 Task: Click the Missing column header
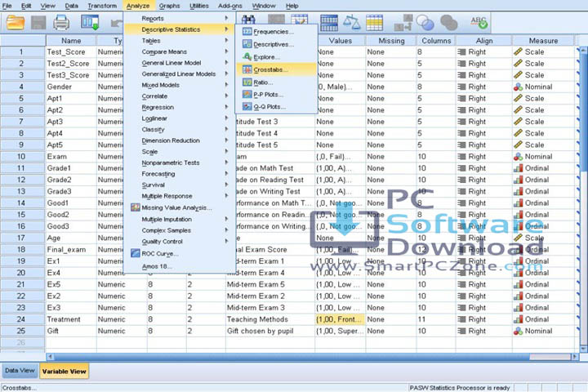[391, 41]
